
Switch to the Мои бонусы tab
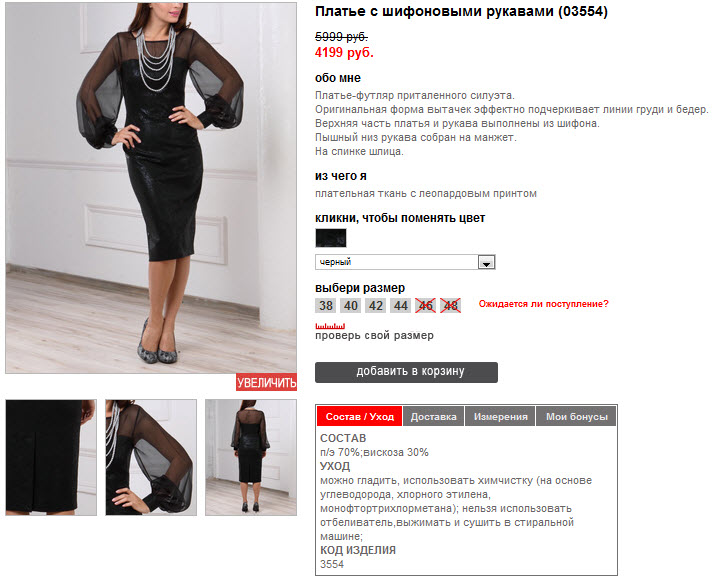pos(576,417)
